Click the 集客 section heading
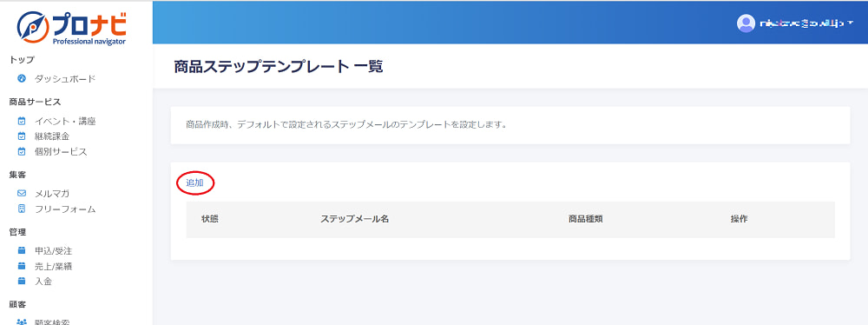The height and width of the screenshot is (325, 868). point(17,175)
